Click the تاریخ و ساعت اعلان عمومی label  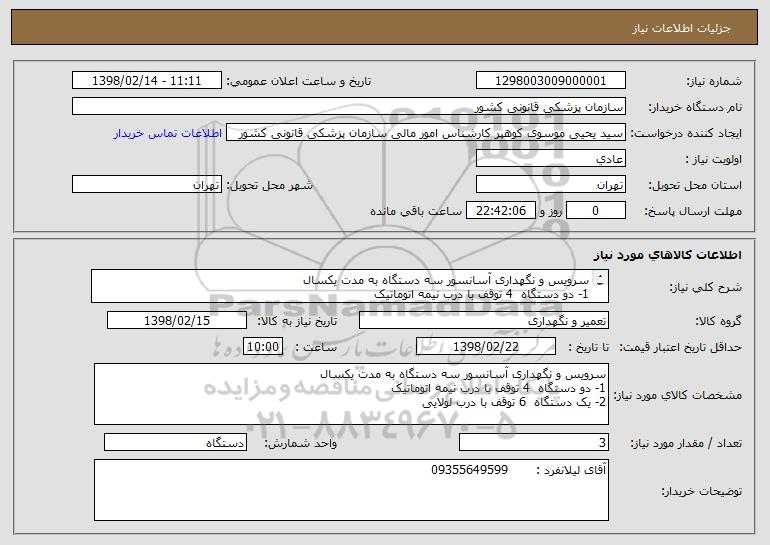click(299, 81)
